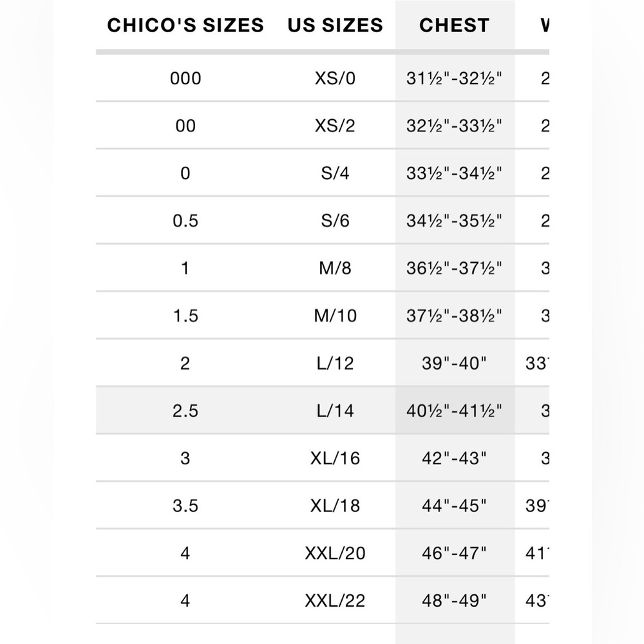Click the 48"-49" chest measurement
Viewport: 644px width, 644px height.
tap(454, 601)
